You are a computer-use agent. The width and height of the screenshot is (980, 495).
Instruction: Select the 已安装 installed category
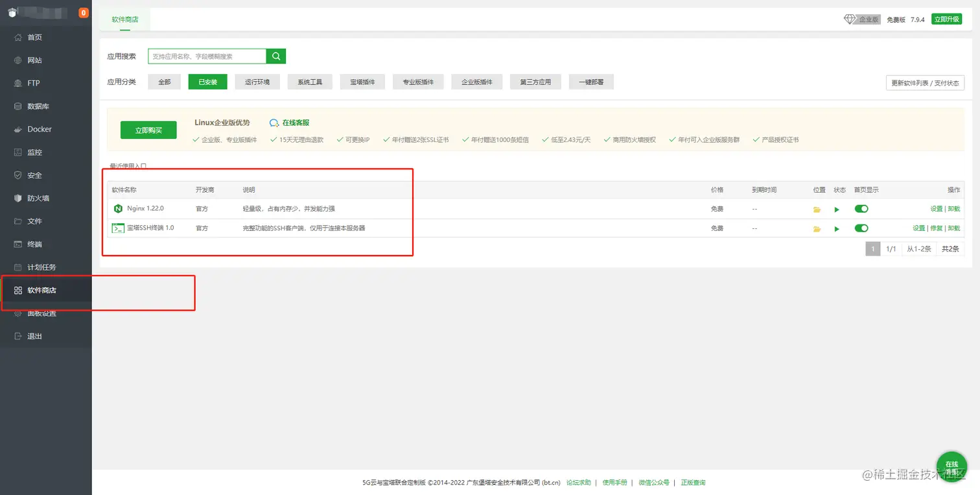(x=208, y=82)
